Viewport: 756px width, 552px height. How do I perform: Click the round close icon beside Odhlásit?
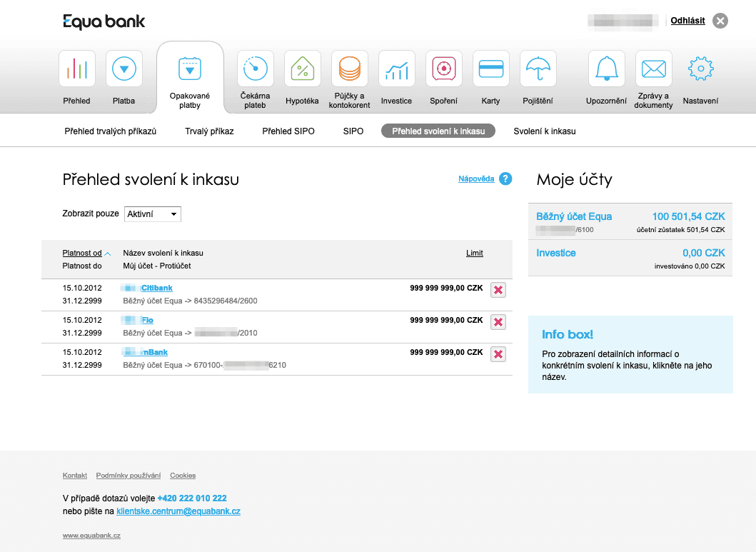720,21
